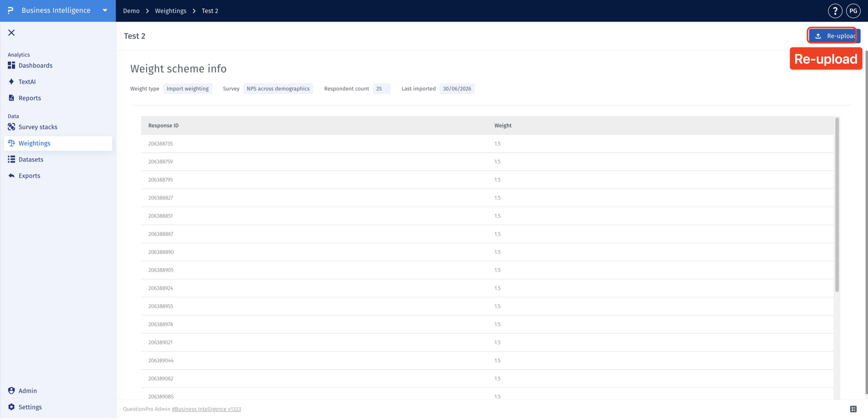Close the sidebar with the X icon
The width and height of the screenshot is (868, 420).
11,33
